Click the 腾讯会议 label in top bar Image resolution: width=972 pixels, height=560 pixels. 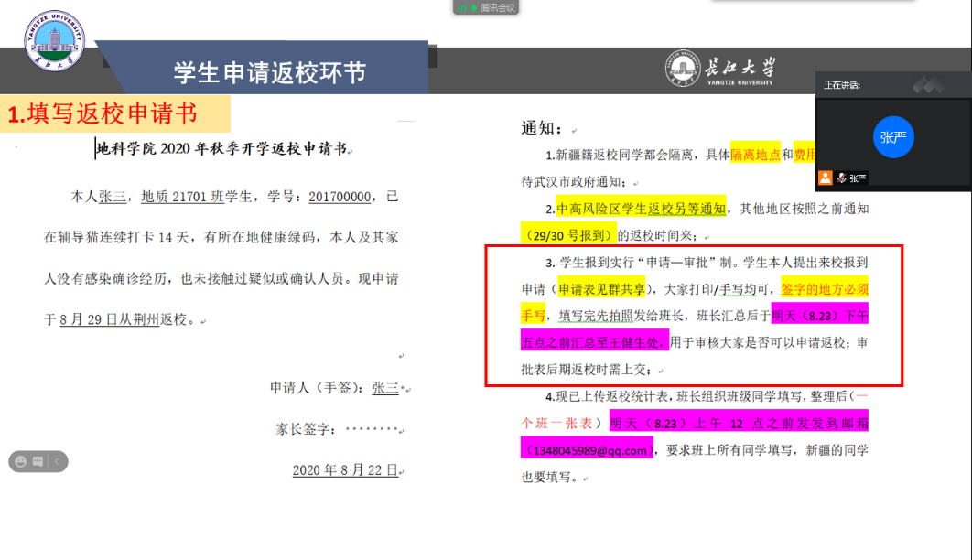click(x=498, y=7)
